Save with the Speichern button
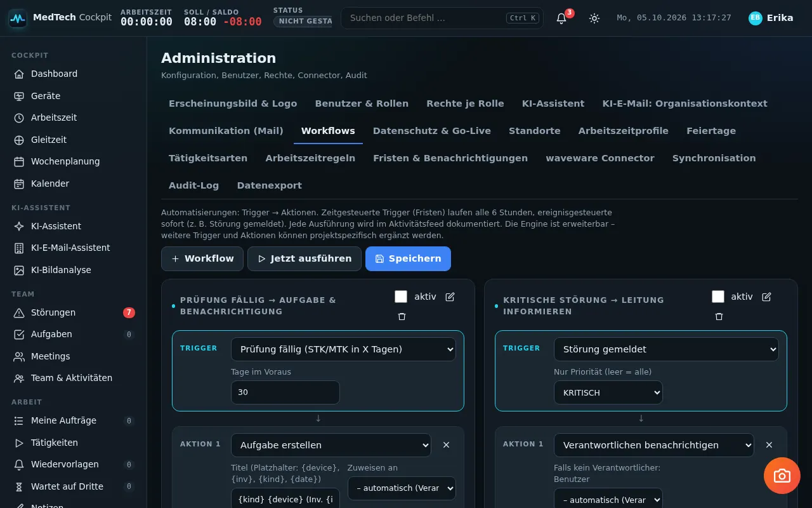This screenshot has height=508, width=812. click(408, 258)
